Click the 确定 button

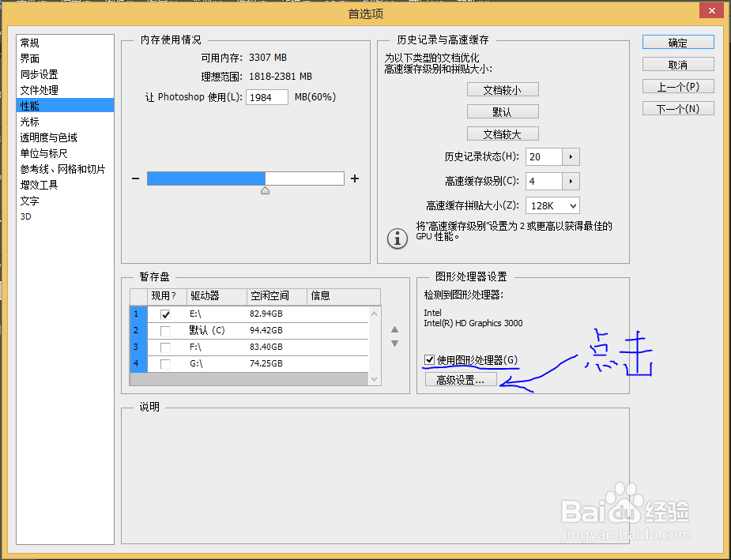[677, 42]
